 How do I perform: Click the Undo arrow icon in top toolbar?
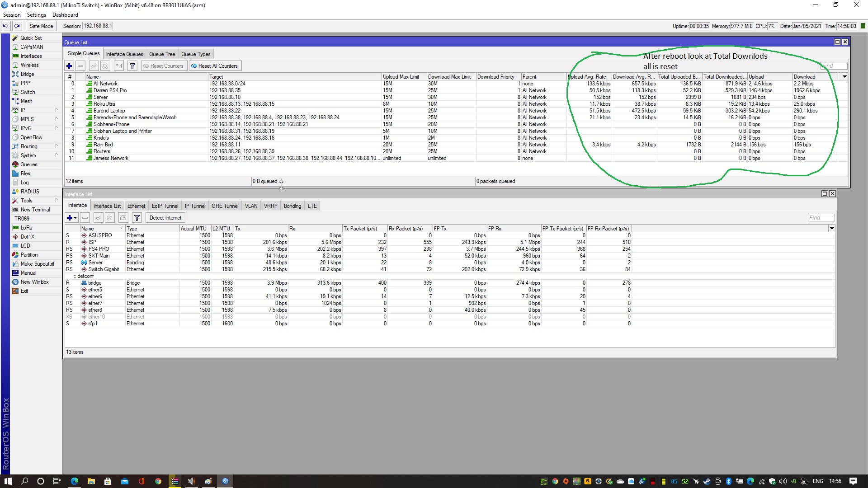[x=6, y=26]
